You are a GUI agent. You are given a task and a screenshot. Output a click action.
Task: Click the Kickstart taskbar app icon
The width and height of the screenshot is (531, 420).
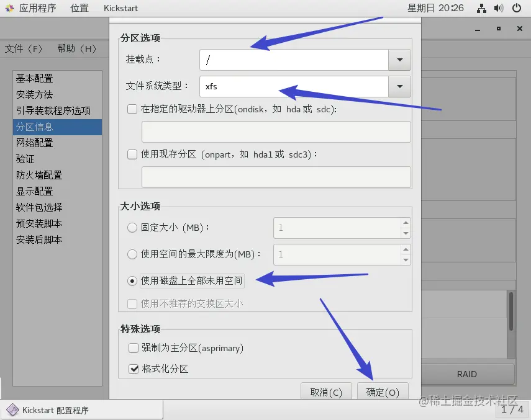coord(12,410)
